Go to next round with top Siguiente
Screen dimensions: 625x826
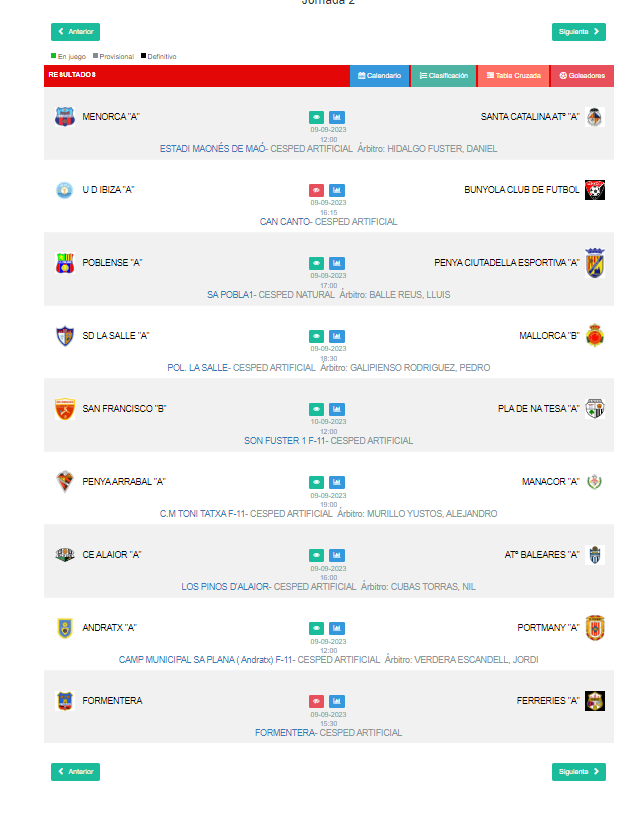tap(579, 32)
